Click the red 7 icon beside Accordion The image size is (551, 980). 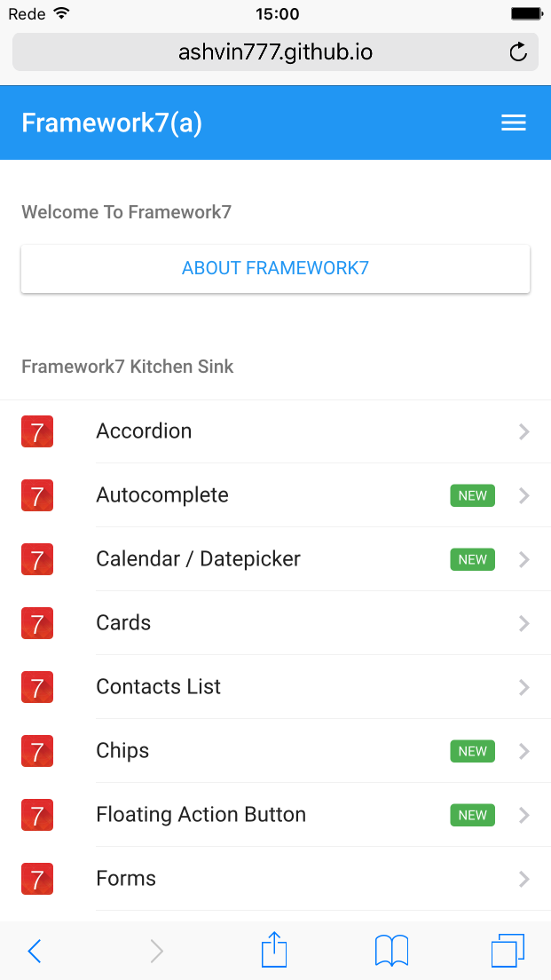(37, 431)
